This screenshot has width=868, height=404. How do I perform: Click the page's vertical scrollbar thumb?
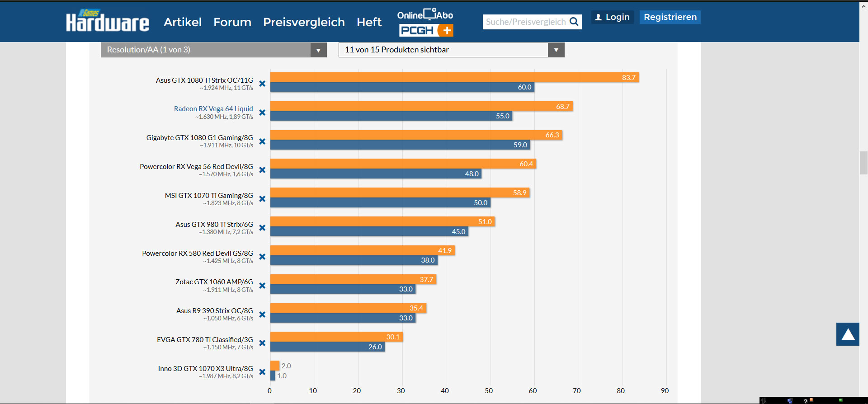tap(864, 163)
